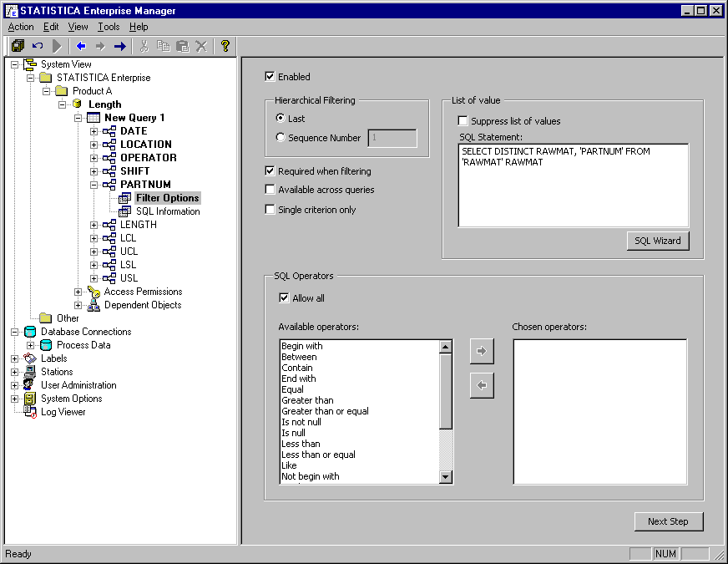Open the Tools menu
Screen dimensions: 728x564
109,27
